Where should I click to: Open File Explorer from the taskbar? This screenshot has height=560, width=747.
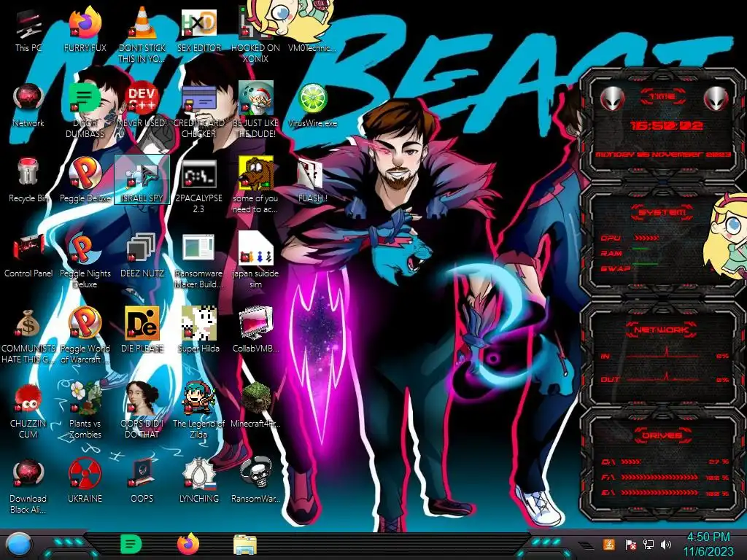point(245,545)
